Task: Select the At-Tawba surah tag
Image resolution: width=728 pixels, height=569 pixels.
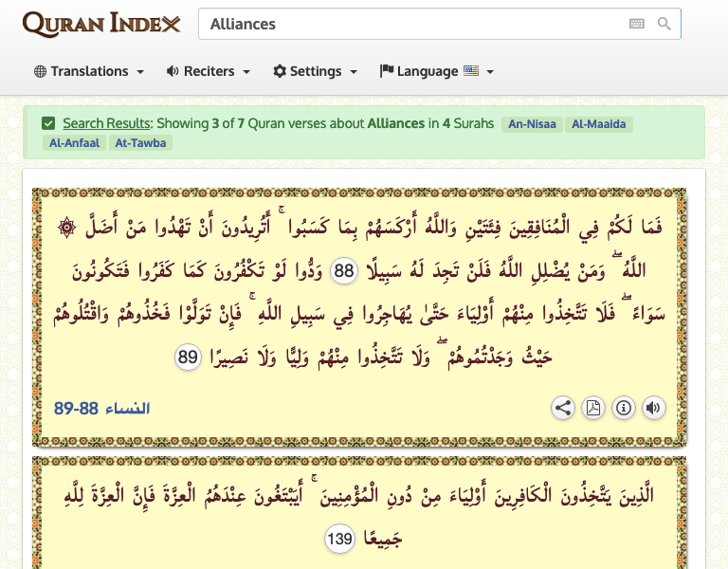Action: 140,142
